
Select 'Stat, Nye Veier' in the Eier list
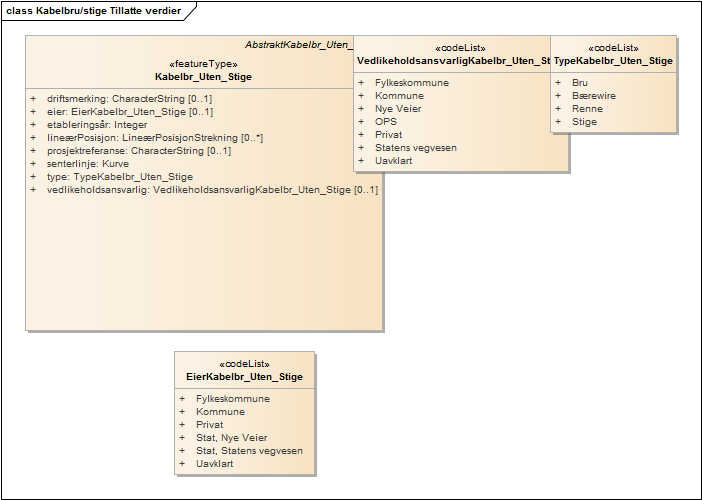(231, 438)
